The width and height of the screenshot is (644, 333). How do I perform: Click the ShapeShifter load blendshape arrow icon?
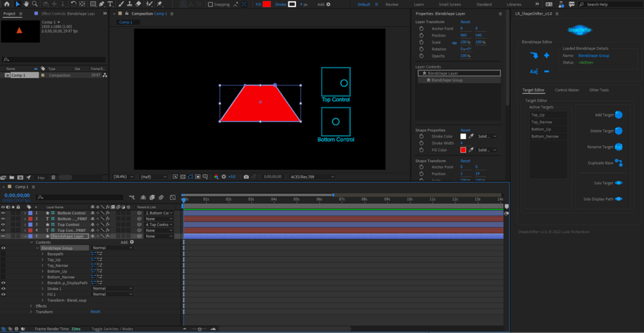pyautogui.click(x=534, y=56)
